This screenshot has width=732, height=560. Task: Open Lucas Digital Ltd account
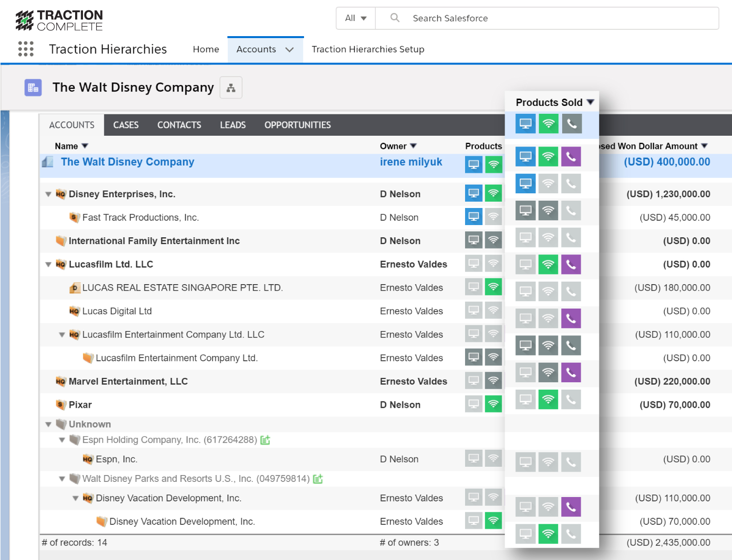pos(117,311)
